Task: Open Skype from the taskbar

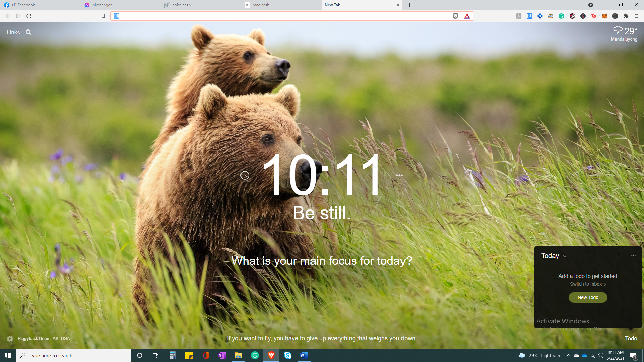Action: tap(288, 355)
